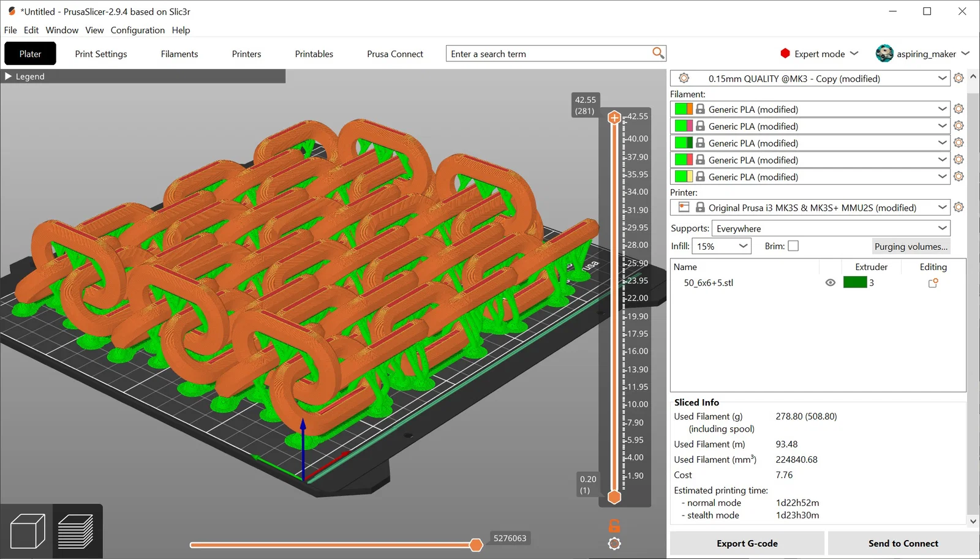Click the search term input field
Viewport: 980px width, 559px height.
point(550,53)
